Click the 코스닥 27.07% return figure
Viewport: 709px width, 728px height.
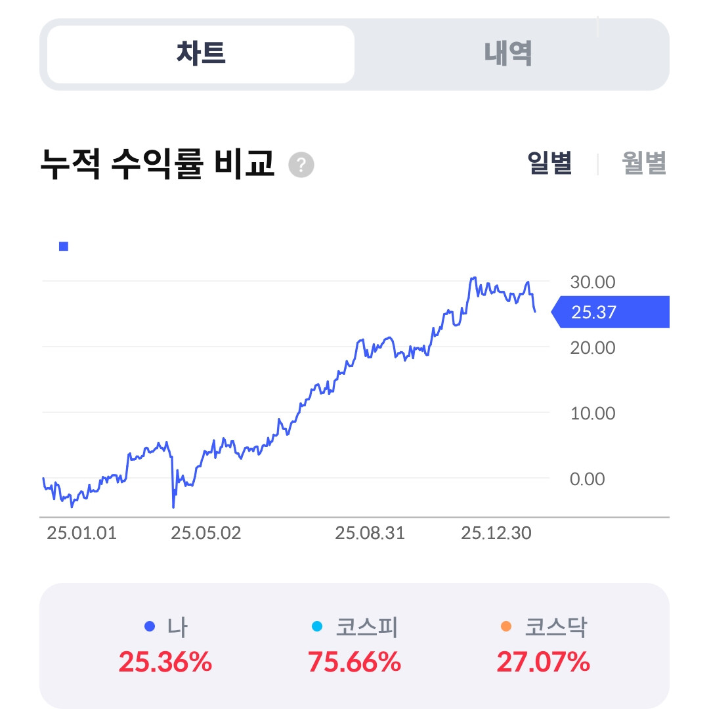point(544,662)
